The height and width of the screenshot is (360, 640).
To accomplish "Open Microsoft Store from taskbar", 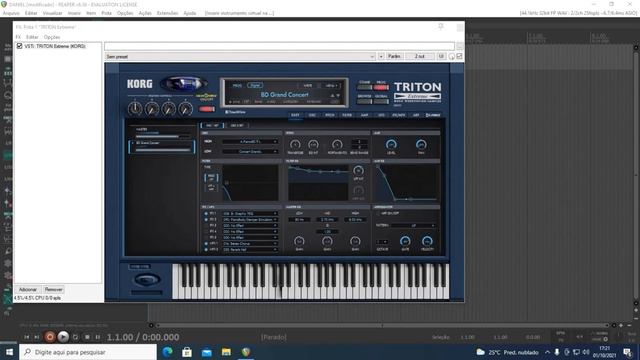I will [x=187, y=352].
